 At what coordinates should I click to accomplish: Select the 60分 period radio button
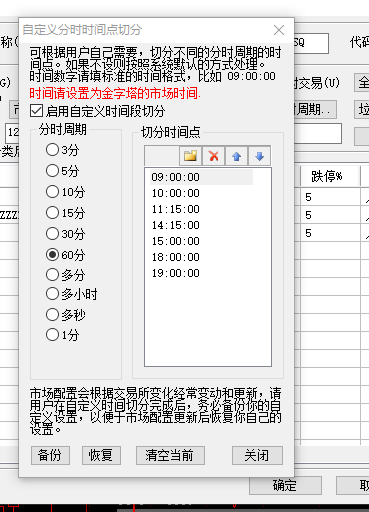tap(52, 255)
